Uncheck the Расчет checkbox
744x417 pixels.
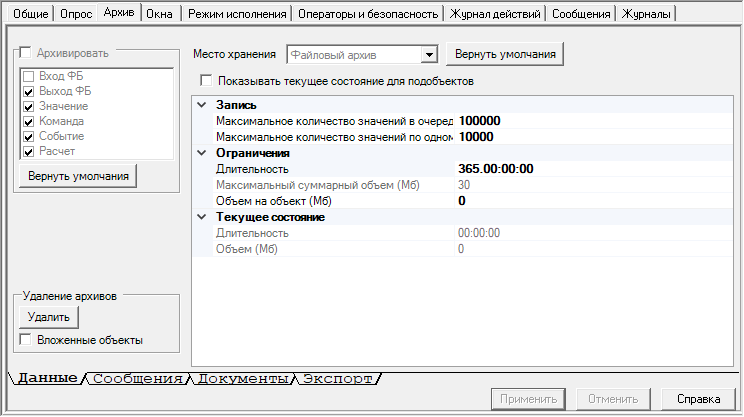pyautogui.click(x=28, y=152)
